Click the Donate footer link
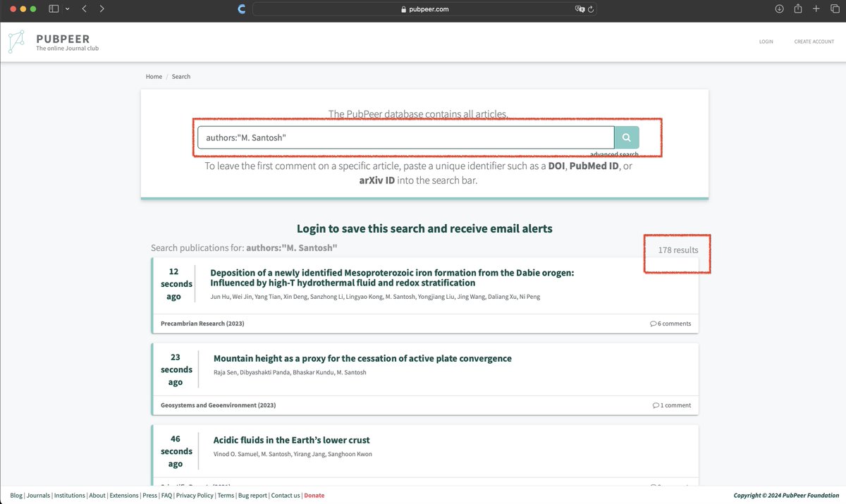The width and height of the screenshot is (846, 504). coord(314,496)
